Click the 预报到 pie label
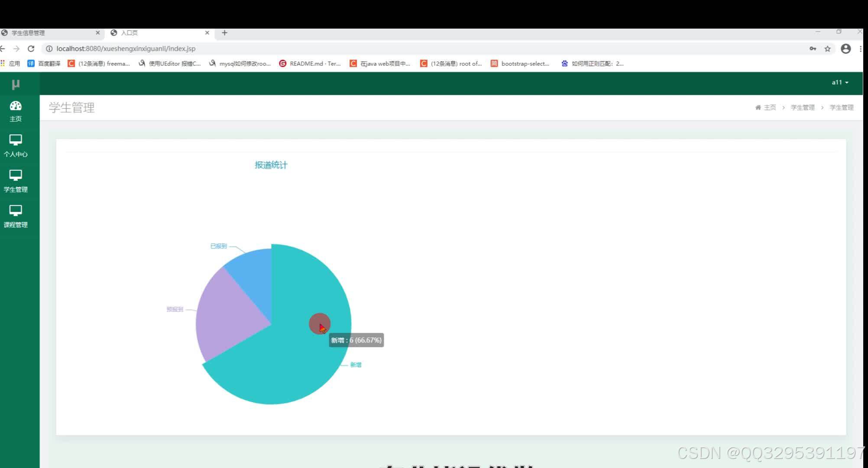Image resolution: width=868 pixels, height=468 pixels. point(175,309)
